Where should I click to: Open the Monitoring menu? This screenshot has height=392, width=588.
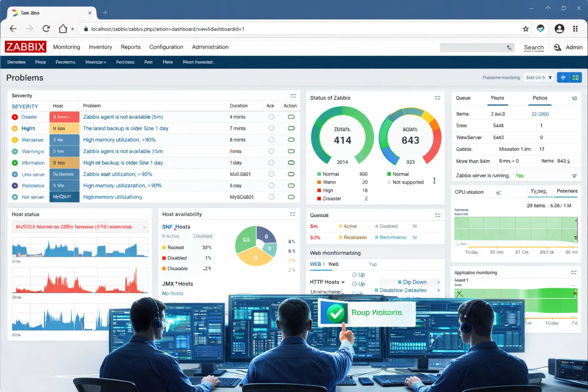click(67, 47)
